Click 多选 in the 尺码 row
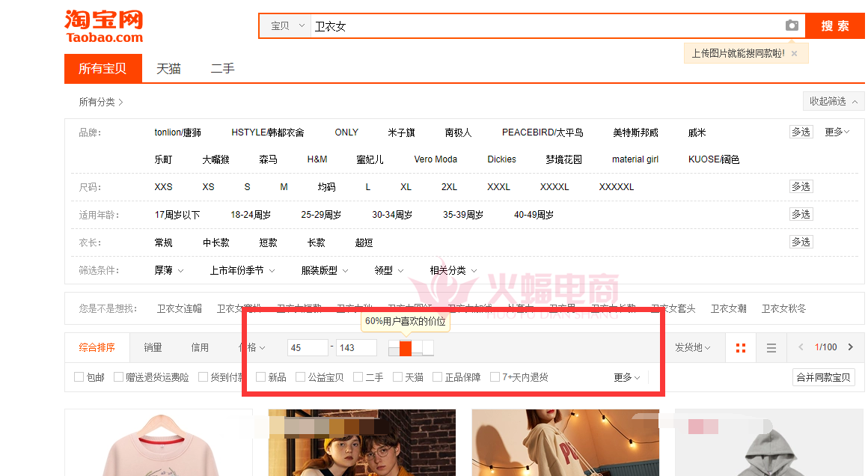Image resolution: width=868 pixels, height=476 pixels. point(801,186)
